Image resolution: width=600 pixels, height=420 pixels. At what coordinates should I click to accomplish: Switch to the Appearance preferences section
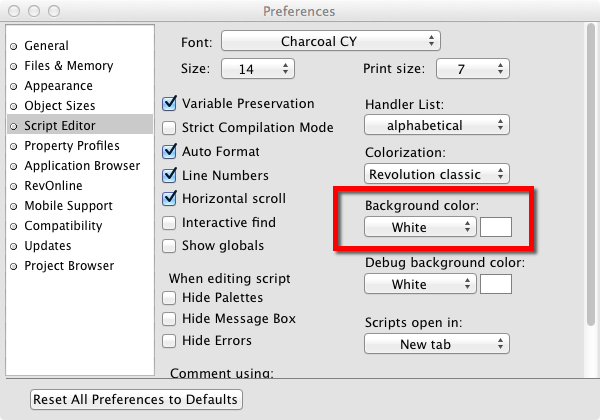(58, 86)
